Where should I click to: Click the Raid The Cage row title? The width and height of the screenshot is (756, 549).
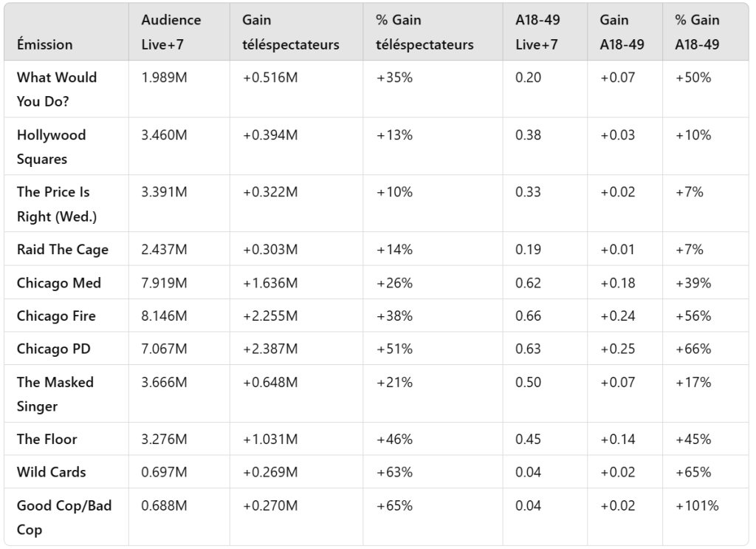[x=63, y=250]
